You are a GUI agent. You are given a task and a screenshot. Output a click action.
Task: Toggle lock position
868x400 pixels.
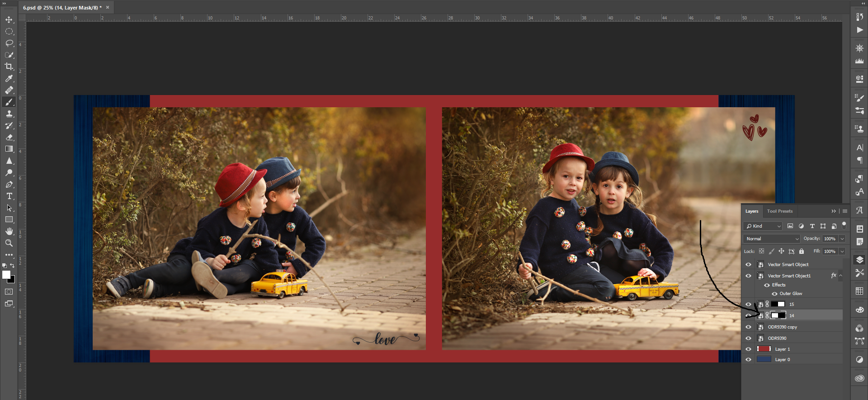781,251
